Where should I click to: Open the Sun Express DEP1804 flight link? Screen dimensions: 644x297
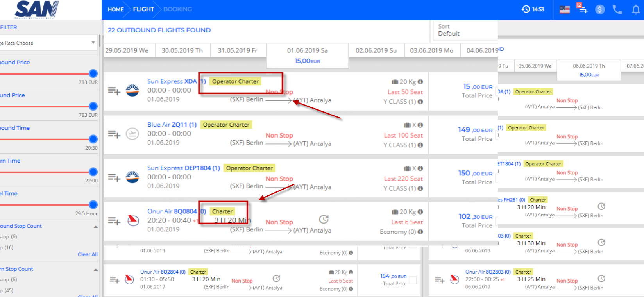pos(183,168)
